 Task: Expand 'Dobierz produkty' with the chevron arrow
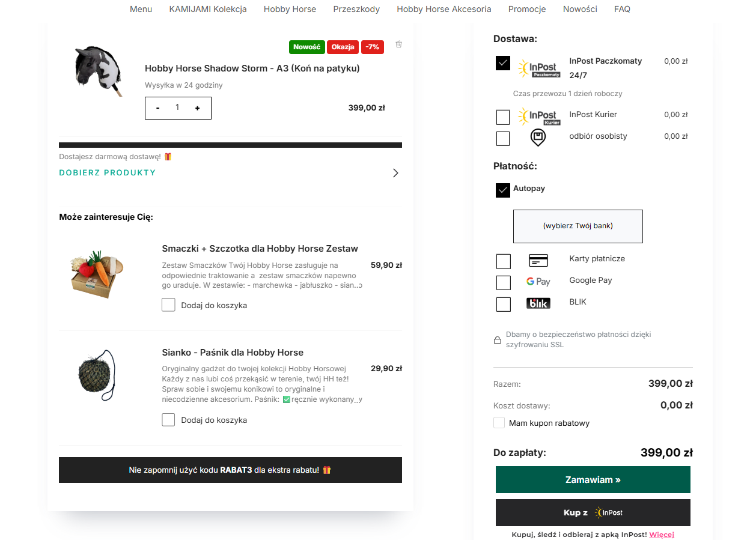click(395, 173)
